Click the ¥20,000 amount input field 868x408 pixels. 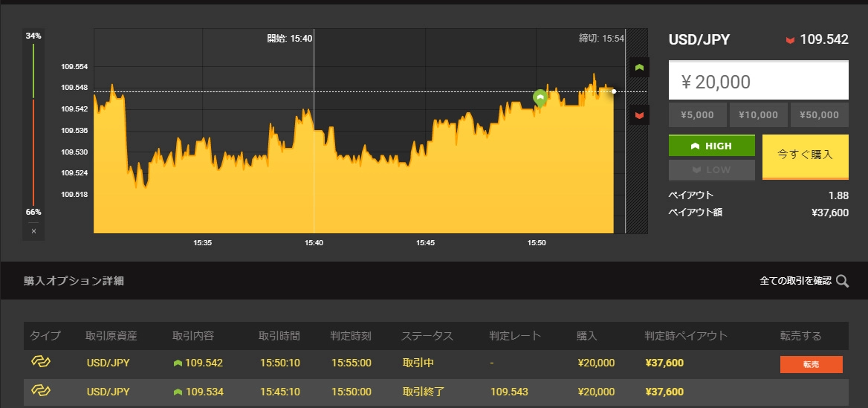(758, 81)
